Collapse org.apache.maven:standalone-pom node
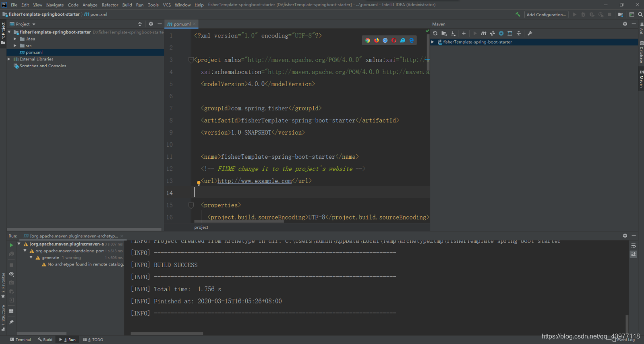Screen dimensions: 644x344 (x=25, y=251)
